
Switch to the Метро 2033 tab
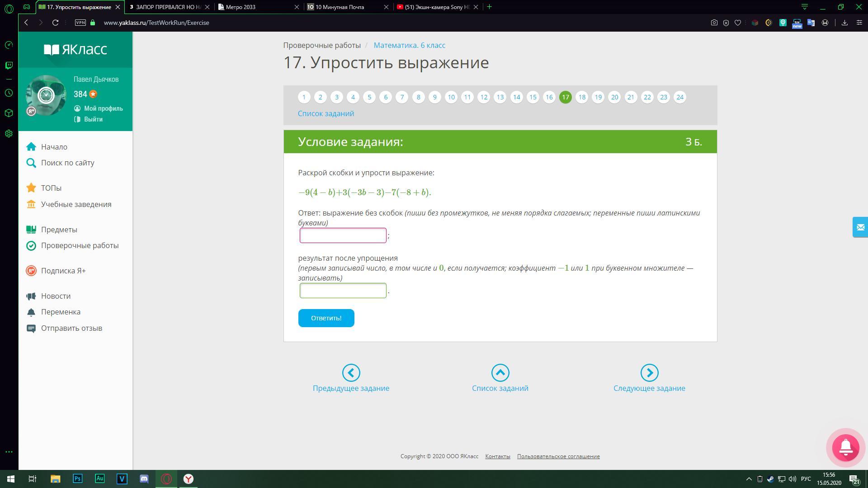(258, 7)
